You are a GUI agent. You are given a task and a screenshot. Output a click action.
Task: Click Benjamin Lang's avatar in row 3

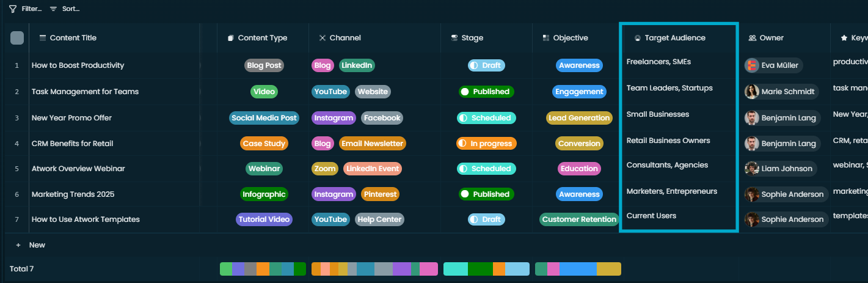coord(752,118)
